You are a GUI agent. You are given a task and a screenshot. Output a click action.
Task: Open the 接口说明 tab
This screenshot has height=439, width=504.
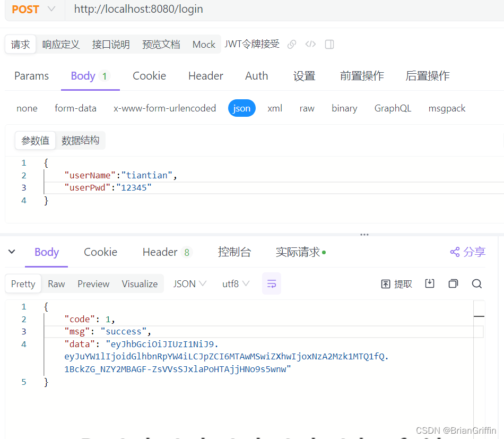tap(111, 45)
